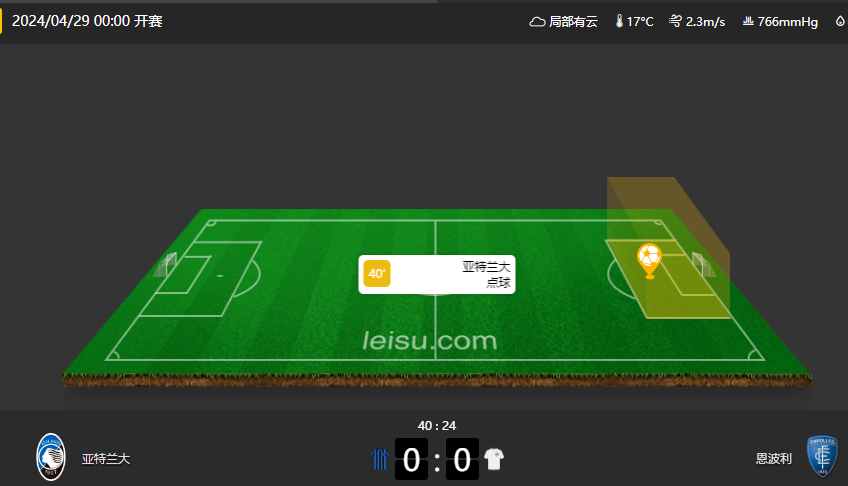Click the left goal net on the pitch
The width and height of the screenshot is (848, 486).
click(165, 265)
